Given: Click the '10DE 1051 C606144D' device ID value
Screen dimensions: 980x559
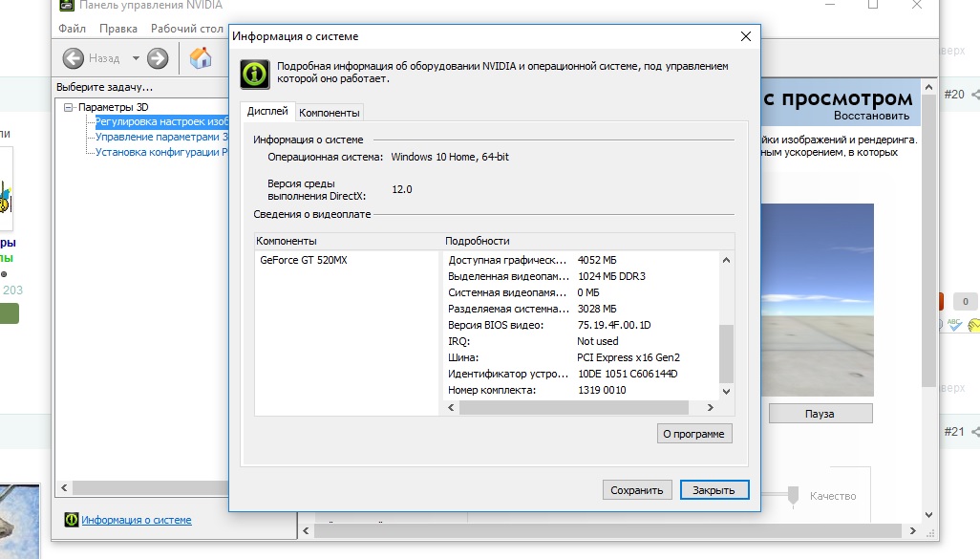Looking at the screenshot, I should pos(628,374).
